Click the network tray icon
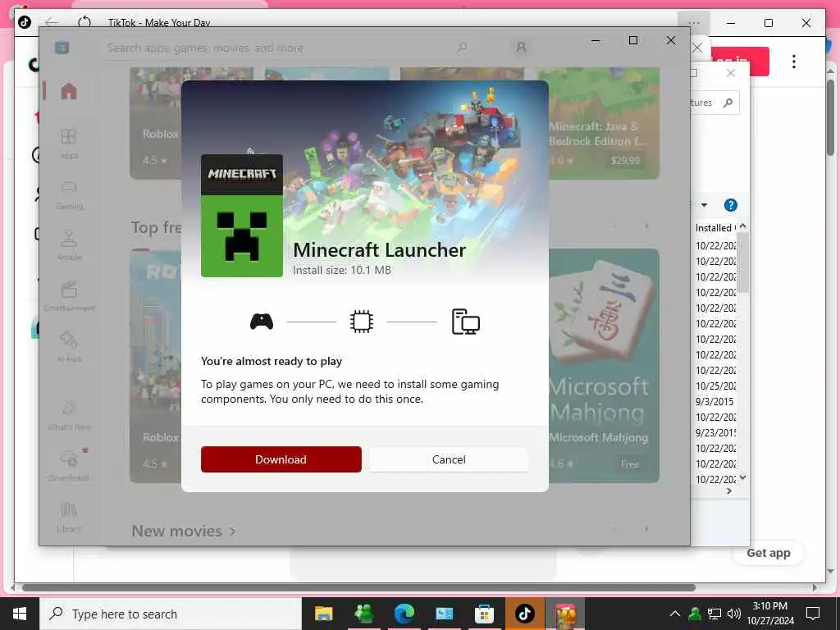 [714, 614]
